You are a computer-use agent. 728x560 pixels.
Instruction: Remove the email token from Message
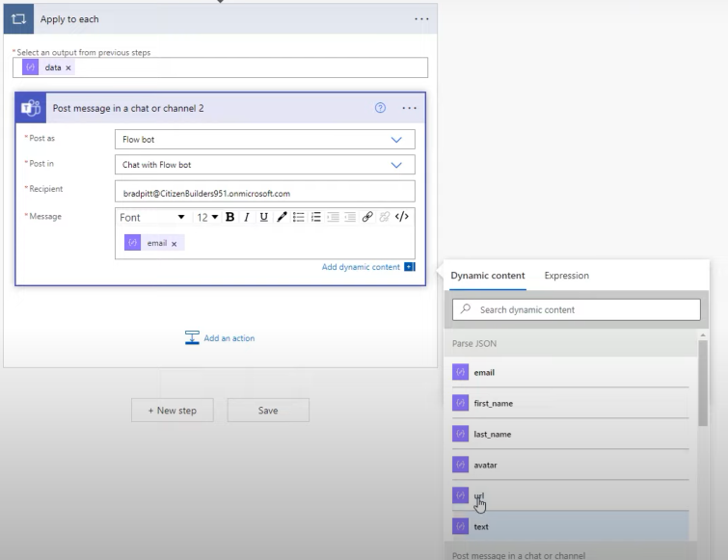tap(175, 244)
